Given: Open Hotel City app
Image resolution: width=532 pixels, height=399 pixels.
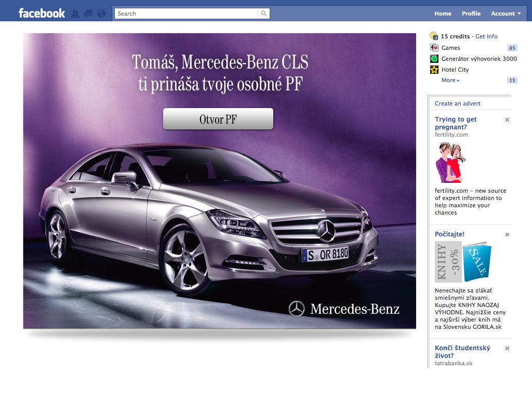Looking at the screenshot, I should [x=455, y=70].
